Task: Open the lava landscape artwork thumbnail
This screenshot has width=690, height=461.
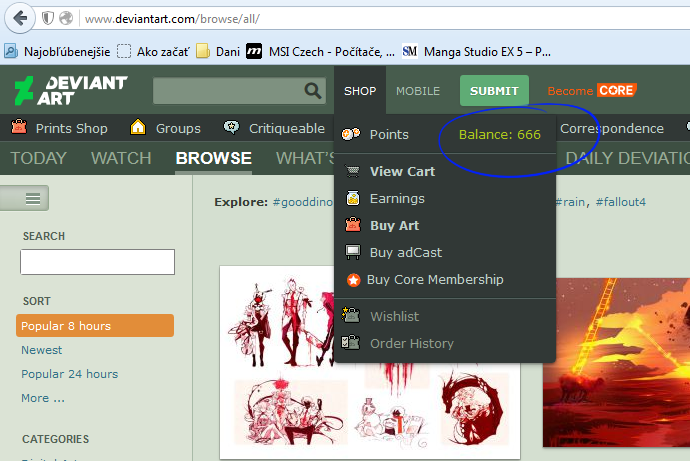Action: coord(616,362)
